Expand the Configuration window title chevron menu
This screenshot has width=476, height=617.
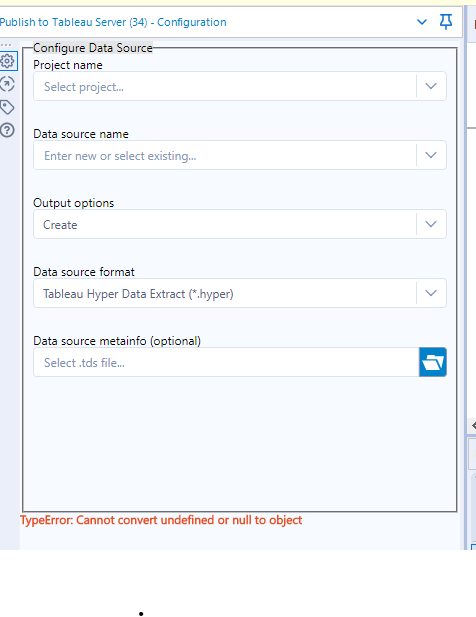pos(422,22)
